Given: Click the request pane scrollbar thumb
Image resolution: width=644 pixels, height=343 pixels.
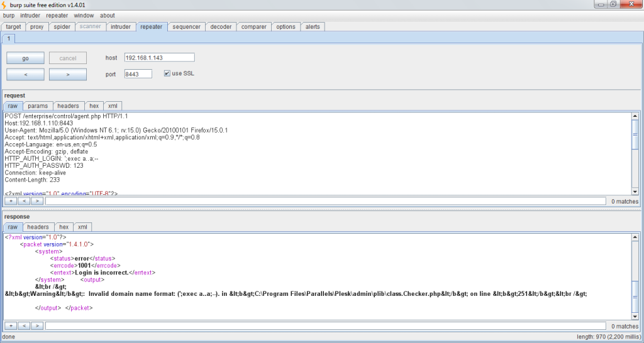Looking at the screenshot, I should click(x=635, y=134).
